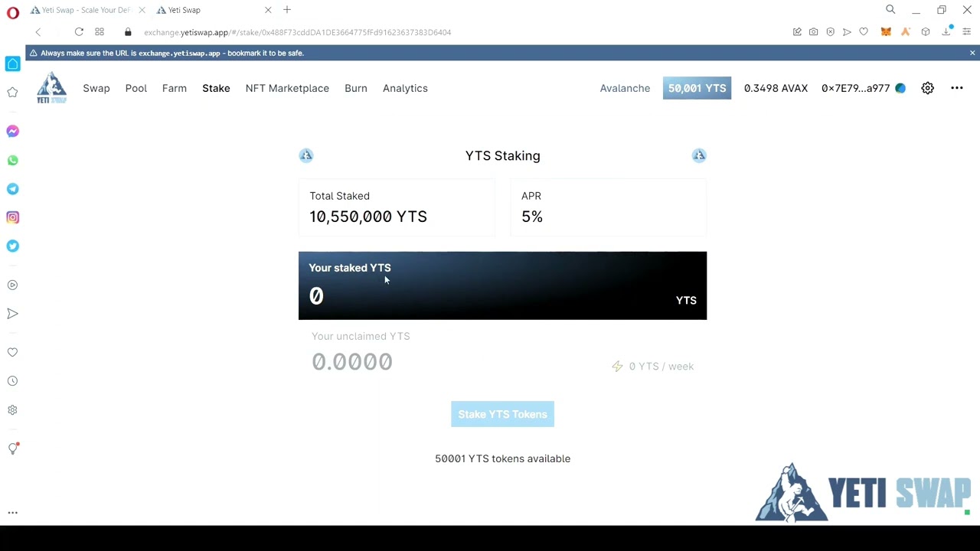Image resolution: width=980 pixels, height=551 pixels.
Task: Open Easy Setup sliders icon
Action: click(967, 32)
